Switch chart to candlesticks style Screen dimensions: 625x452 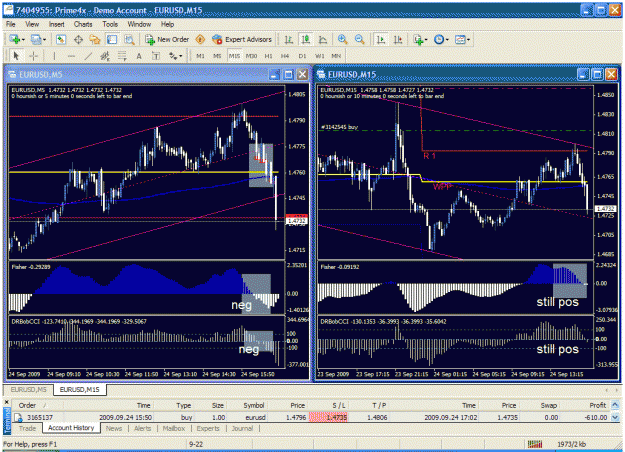[306, 39]
